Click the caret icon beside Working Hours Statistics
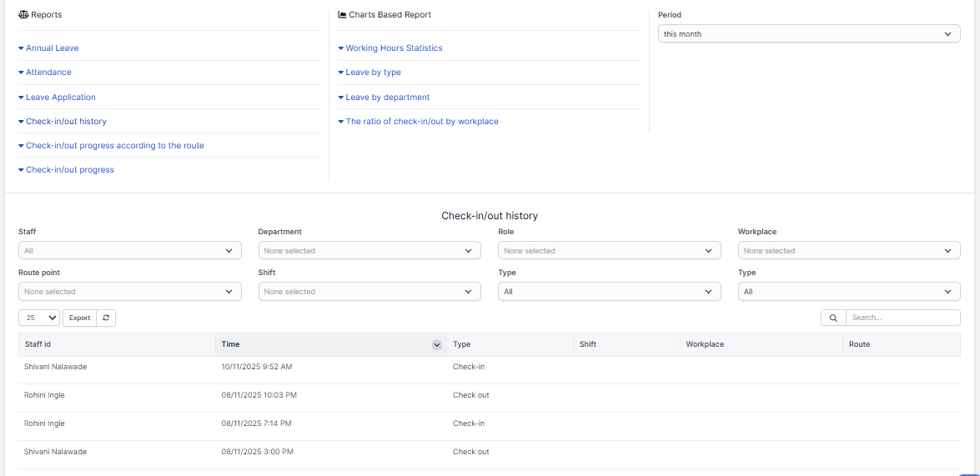This screenshot has height=476, width=980. pyautogui.click(x=341, y=48)
